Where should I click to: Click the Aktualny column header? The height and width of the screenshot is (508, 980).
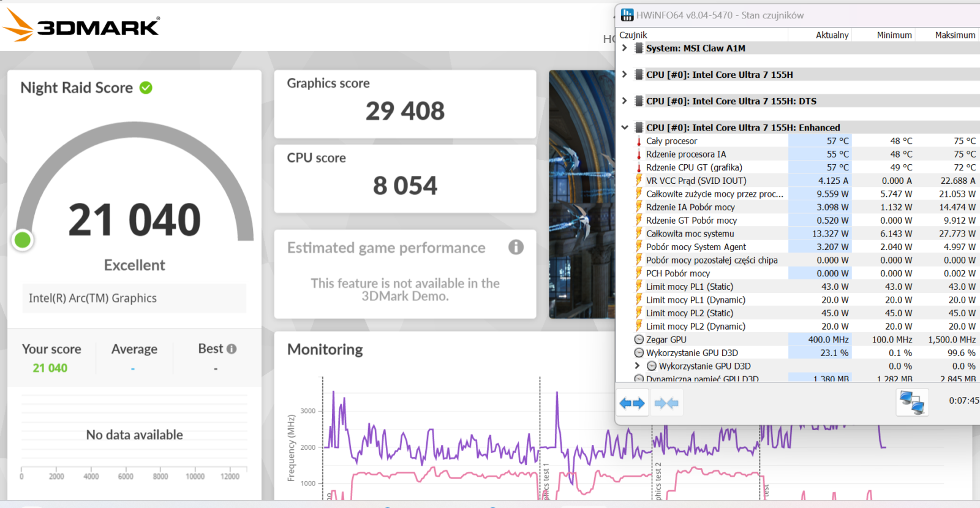click(831, 35)
